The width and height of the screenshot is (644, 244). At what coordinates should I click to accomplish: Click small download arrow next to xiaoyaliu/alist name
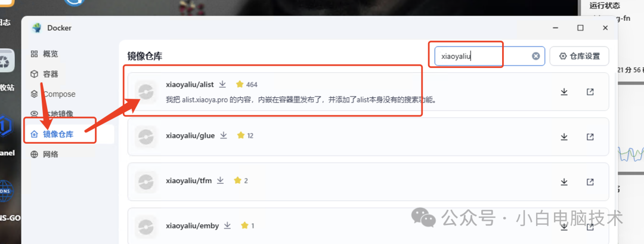(222, 84)
